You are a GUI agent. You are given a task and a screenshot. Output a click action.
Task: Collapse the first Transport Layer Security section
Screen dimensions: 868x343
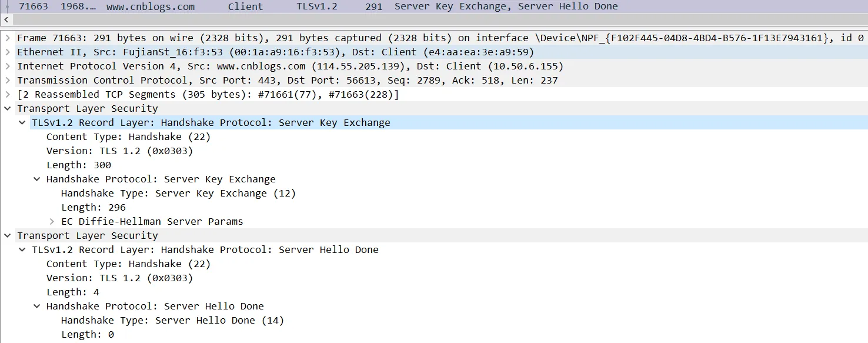pos(8,108)
